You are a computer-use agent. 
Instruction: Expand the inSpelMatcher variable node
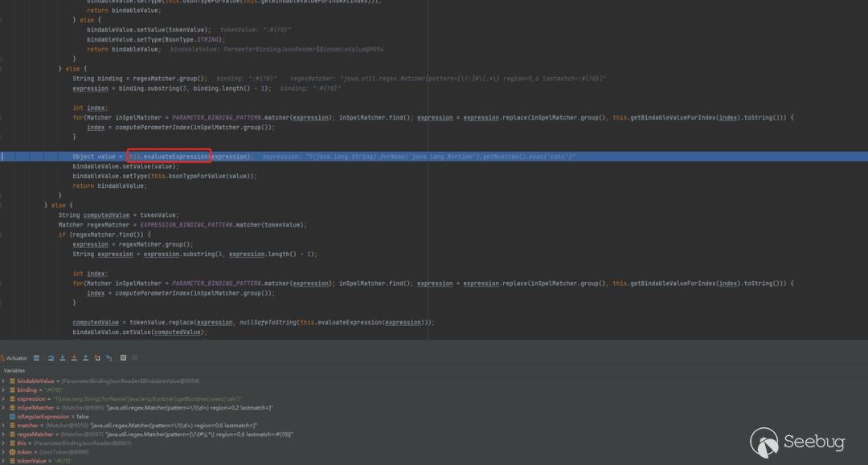pyautogui.click(x=3, y=408)
